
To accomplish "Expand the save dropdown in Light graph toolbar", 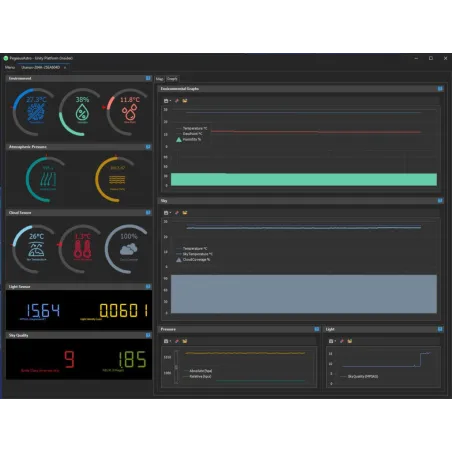I will click(332, 341).
